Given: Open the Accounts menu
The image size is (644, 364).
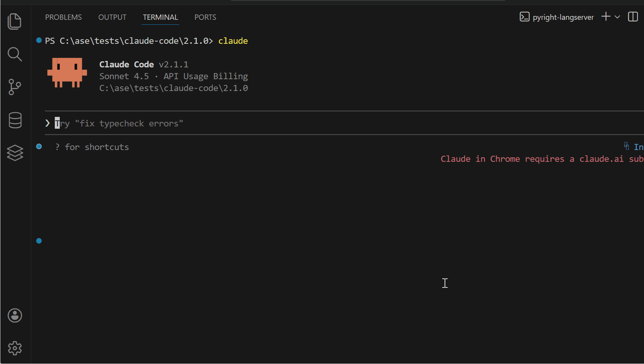Looking at the screenshot, I should [x=15, y=315].
